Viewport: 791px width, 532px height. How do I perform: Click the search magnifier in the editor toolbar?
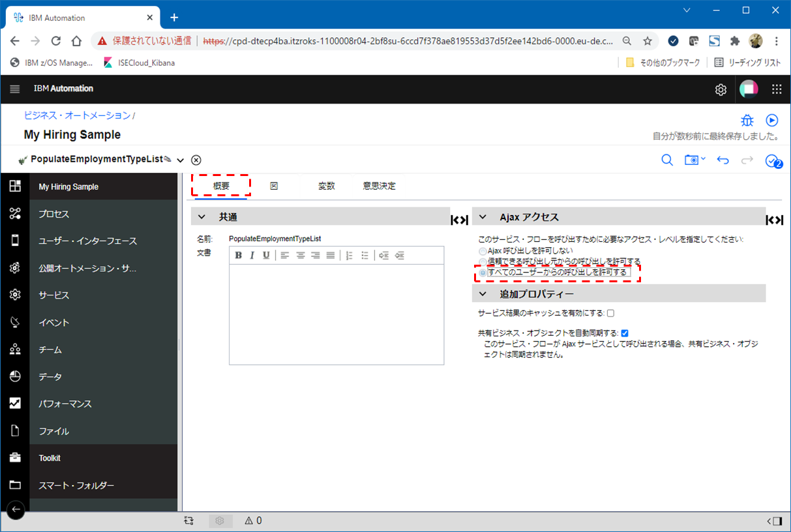[667, 160]
